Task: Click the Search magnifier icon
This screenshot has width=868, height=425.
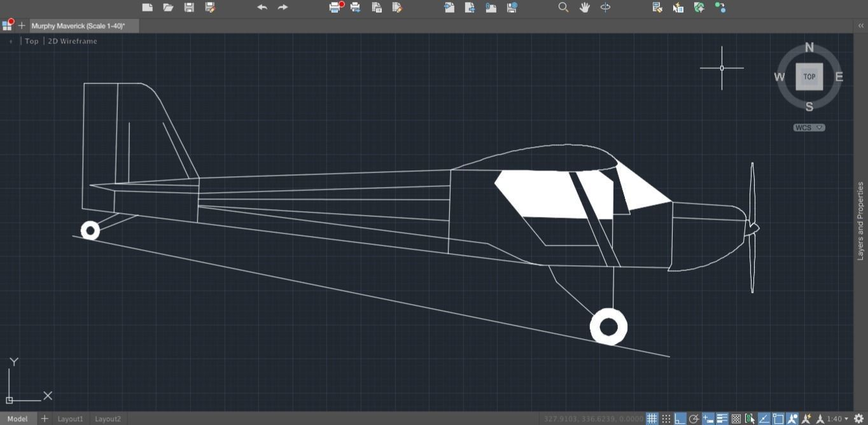Action: (x=563, y=7)
